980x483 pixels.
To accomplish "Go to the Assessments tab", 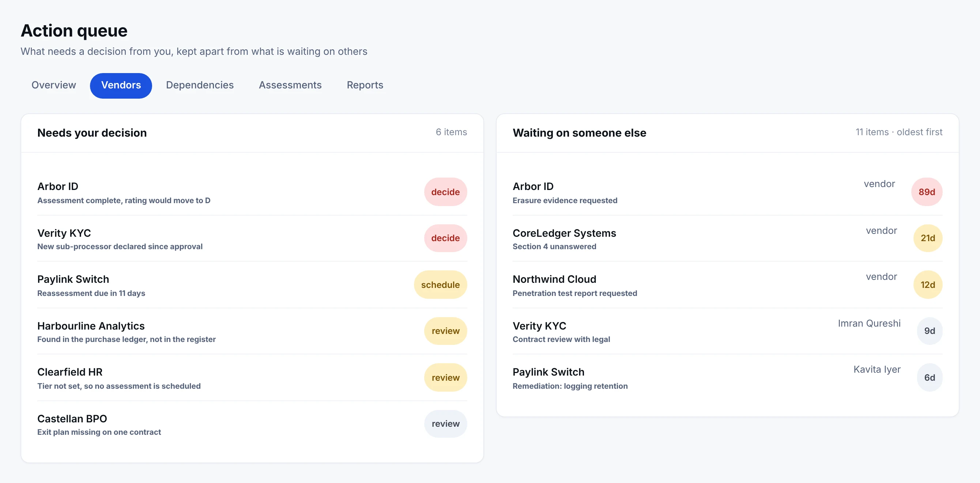I will (290, 85).
